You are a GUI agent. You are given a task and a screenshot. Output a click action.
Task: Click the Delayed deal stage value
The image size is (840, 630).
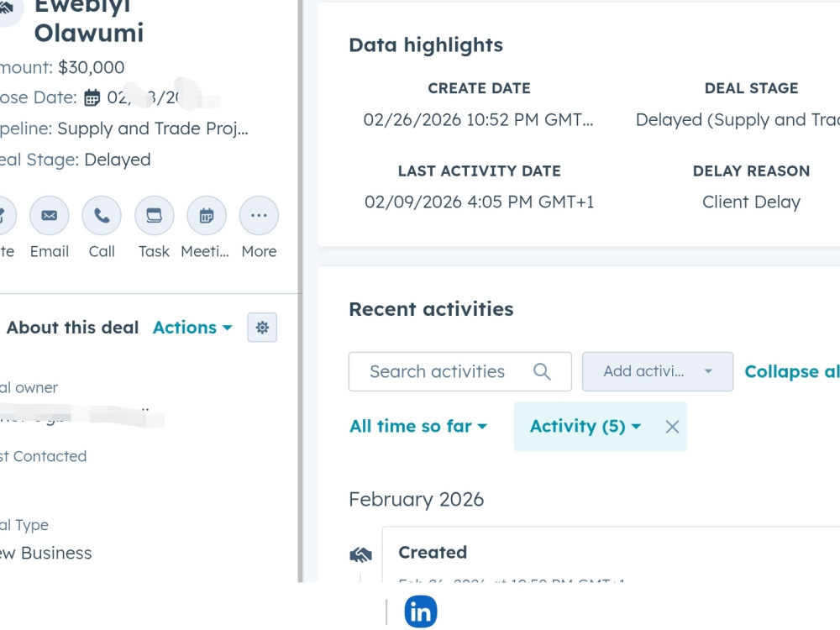(118, 160)
